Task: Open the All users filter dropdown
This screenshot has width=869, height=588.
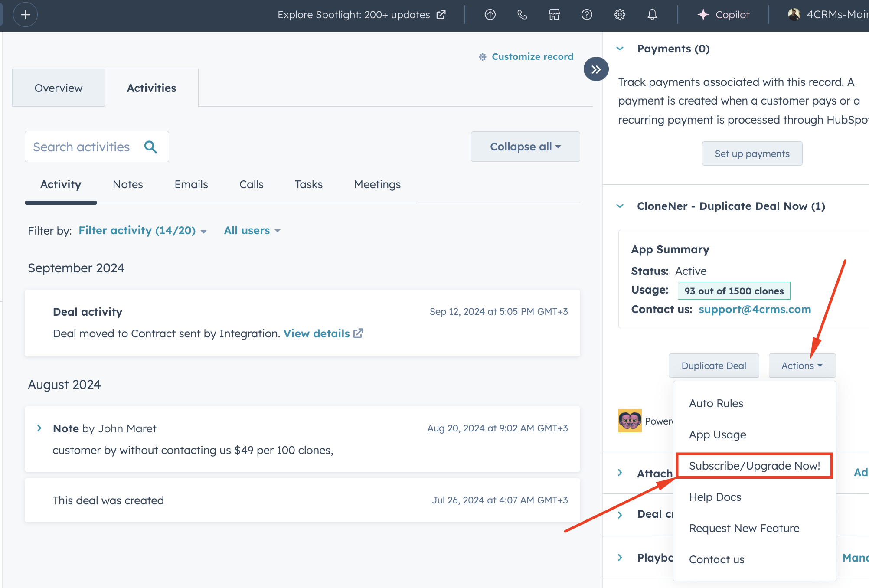Action: (x=252, y=230)
